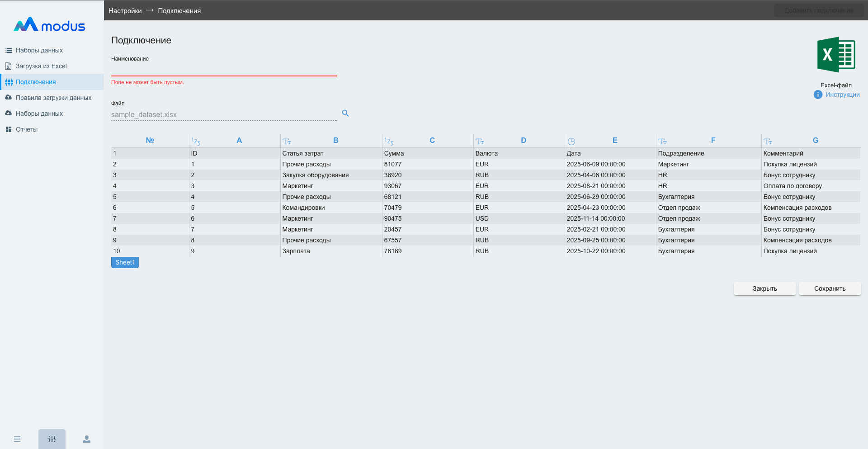Click the Файл field with sample_dataset.xlsx

coord(224,115)
